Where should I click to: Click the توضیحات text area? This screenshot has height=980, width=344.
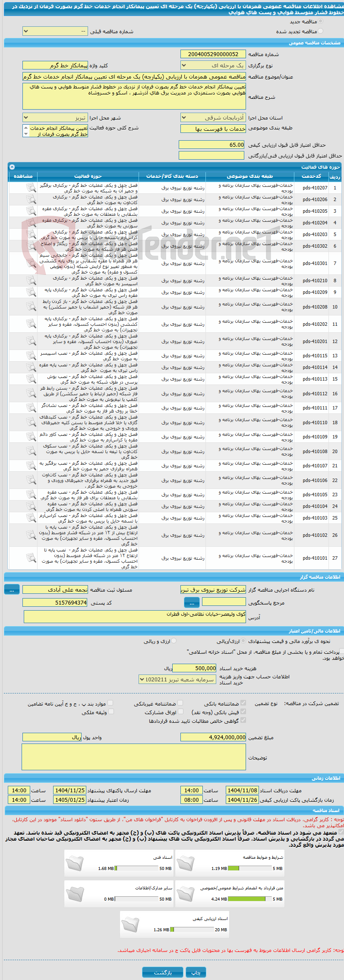[x=134, y=757]
